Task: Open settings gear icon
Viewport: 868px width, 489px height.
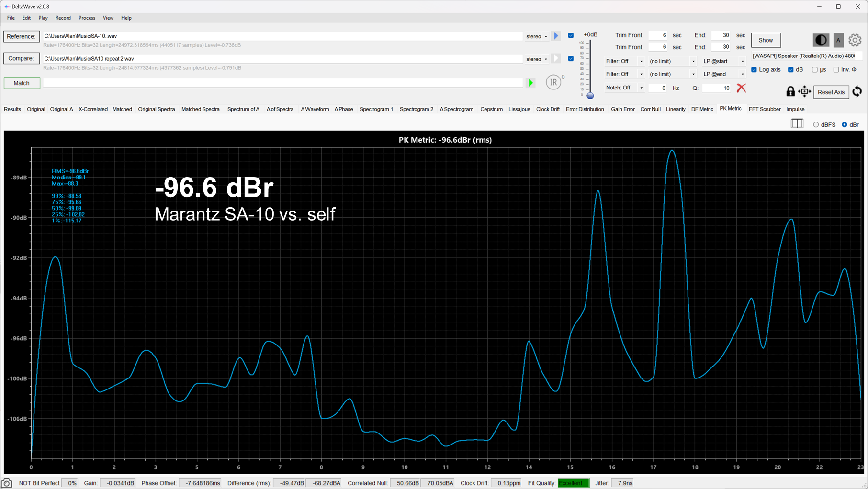Action: pos(855,40)
